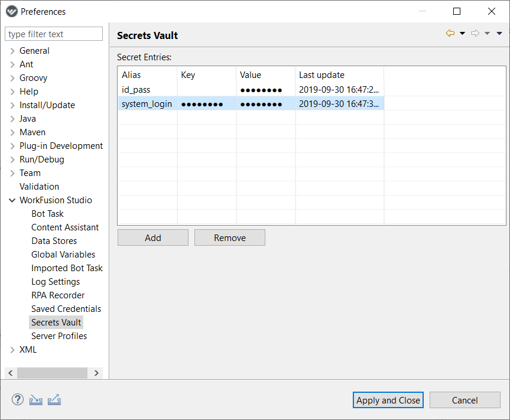Open the Log Settings page
The width and height of the screenshot is (510, 420).
pos(56,282)
